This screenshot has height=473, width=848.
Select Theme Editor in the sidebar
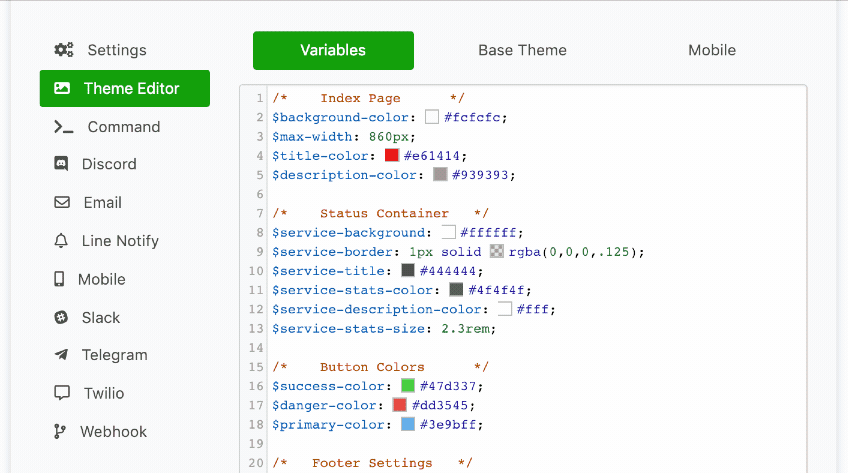[x=124, y=88]
